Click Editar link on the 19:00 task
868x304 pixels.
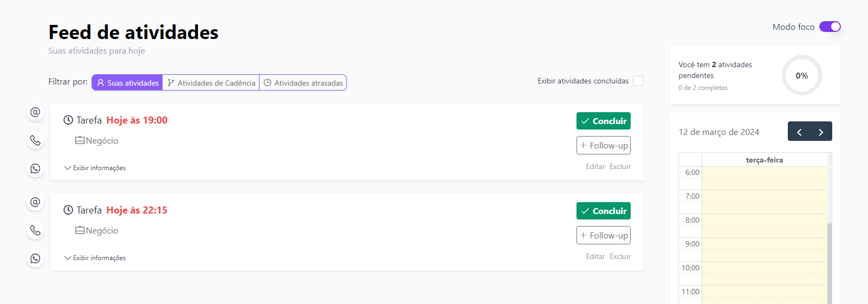coord(595,167)
